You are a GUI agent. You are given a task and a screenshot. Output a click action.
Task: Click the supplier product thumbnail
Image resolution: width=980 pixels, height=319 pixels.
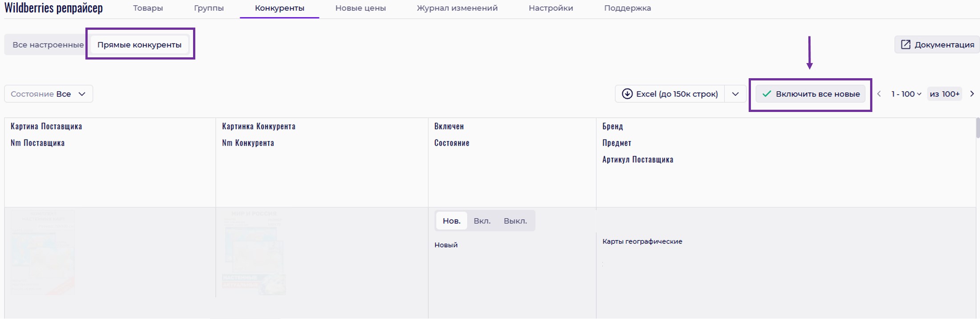click(x=43, y=252)
